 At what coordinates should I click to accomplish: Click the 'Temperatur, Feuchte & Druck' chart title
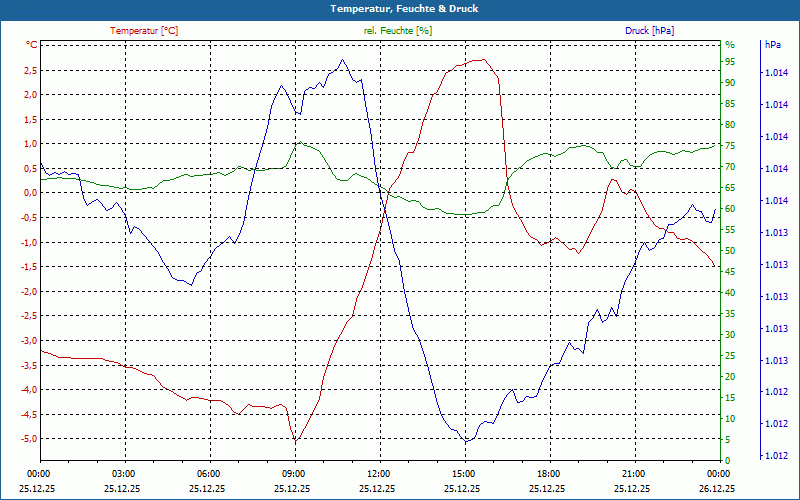pyautogui.click(x=400, y=8)
